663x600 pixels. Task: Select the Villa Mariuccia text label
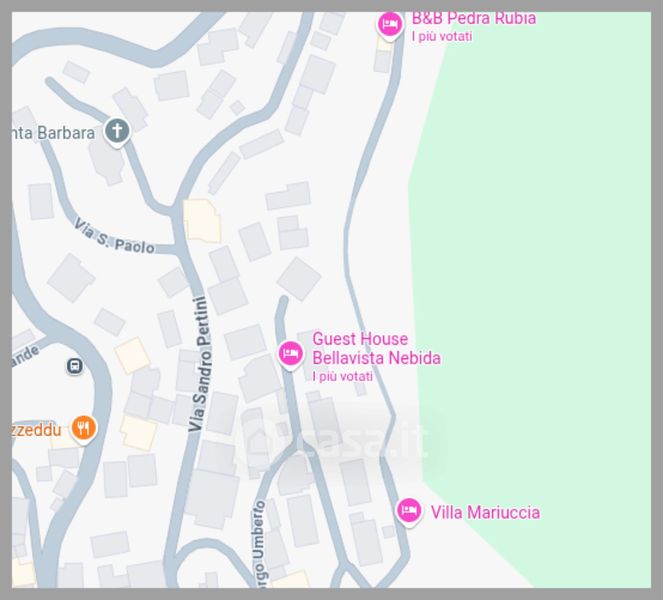coord(485,512)
